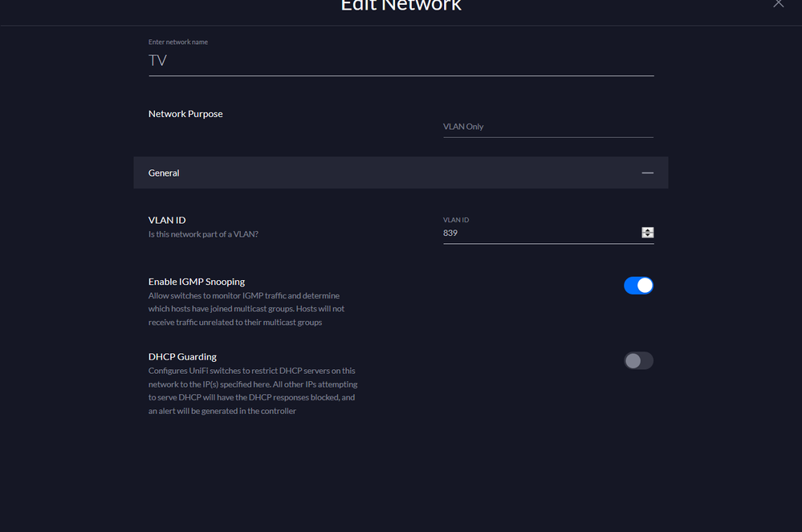This screenshot has width=802, height=532.
Task: Click the VLAN ID stepper down arrow
Action: coord(648,234)
